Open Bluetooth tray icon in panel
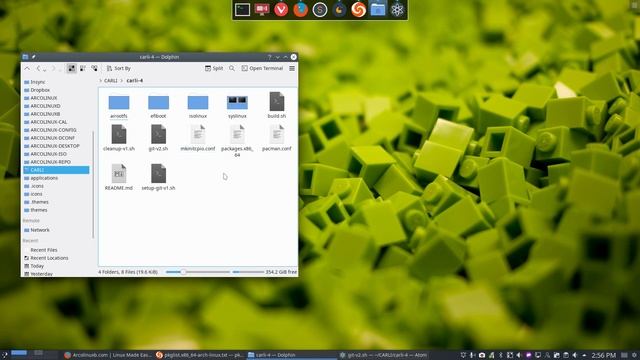The width and height of the screenshot is (640, 360). [501, 356]
